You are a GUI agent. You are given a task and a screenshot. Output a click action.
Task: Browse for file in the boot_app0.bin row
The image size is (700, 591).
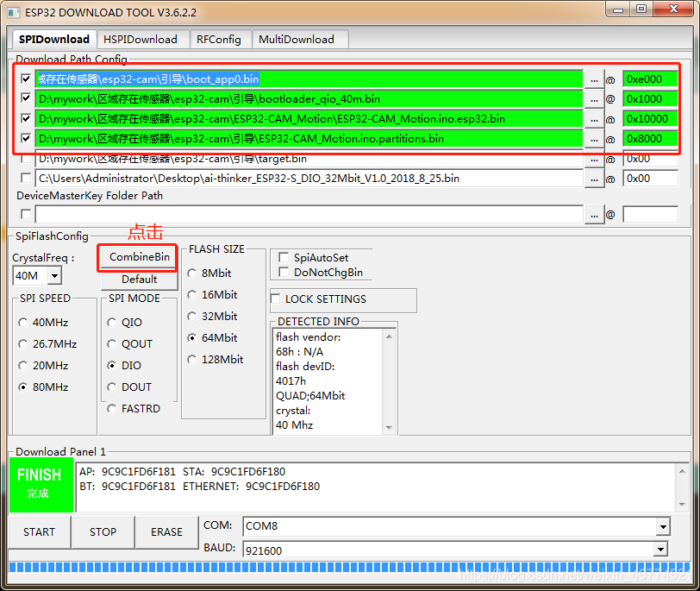coord(594,79)
